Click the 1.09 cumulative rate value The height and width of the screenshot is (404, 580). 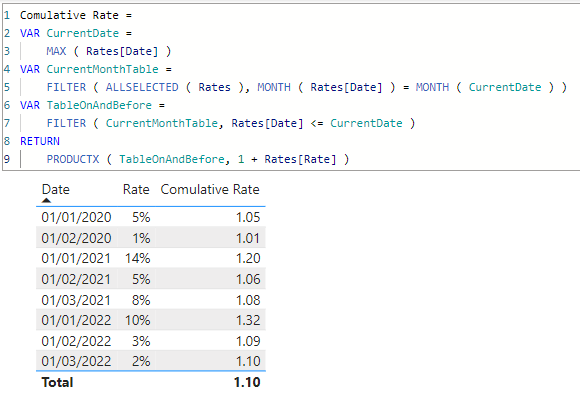(248, 341)
